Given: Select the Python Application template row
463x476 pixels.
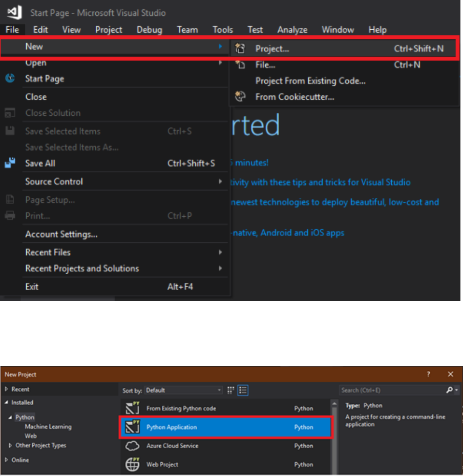Looking at the screenshot, I should click(226, 427).
